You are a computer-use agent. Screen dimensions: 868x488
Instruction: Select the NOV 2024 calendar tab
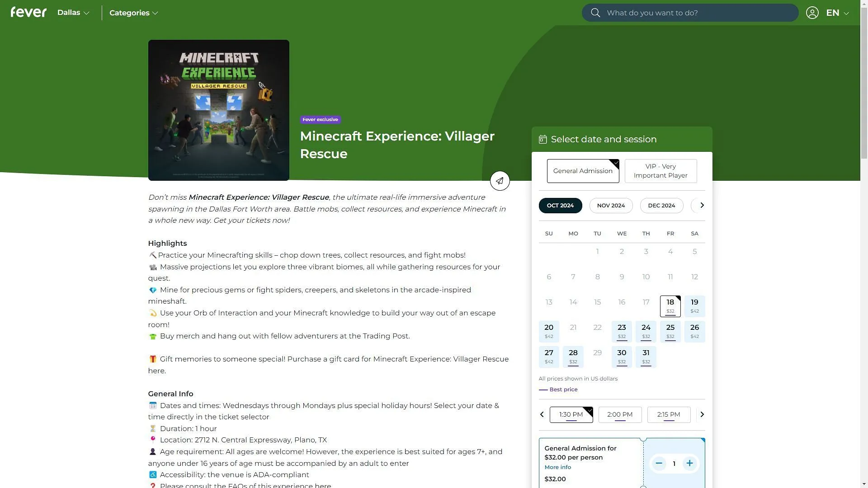point(610,205)
